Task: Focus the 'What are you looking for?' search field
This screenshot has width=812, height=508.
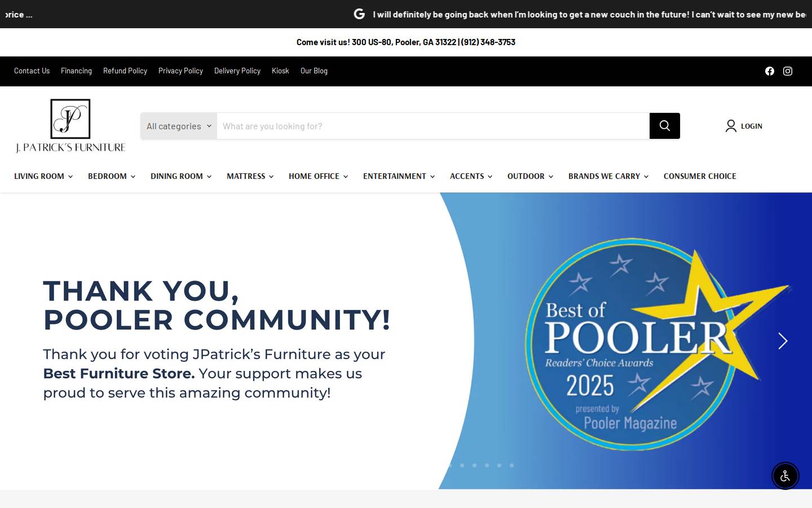Action: pos(433,126)
